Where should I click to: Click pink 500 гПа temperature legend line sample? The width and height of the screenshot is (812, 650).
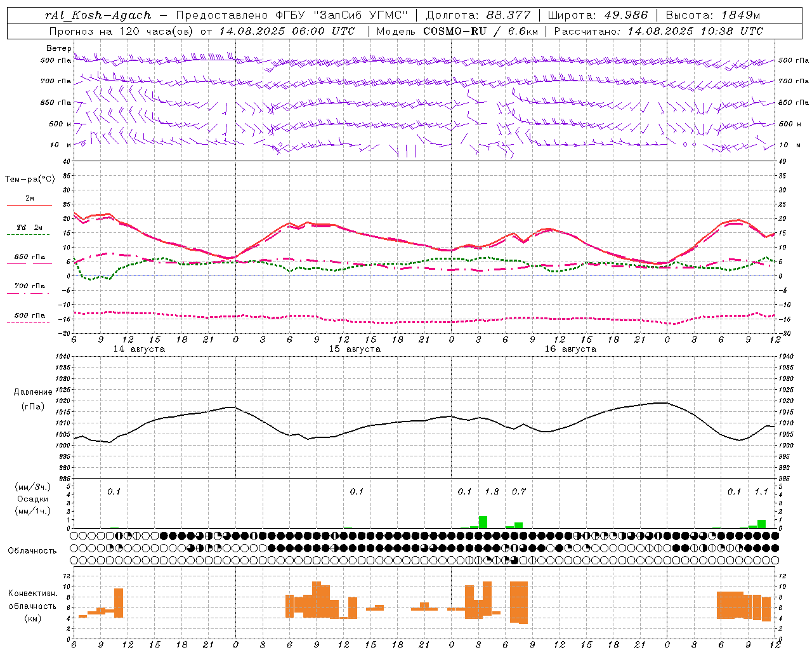tap(29, 322)
